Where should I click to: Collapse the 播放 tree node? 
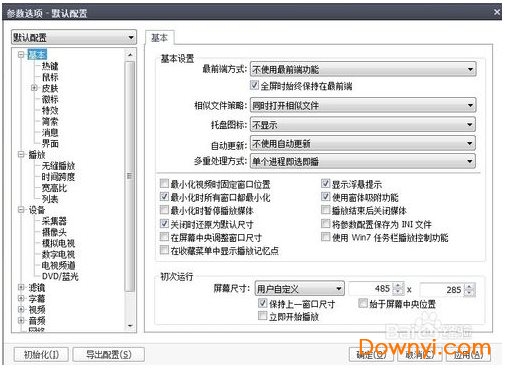21,154
